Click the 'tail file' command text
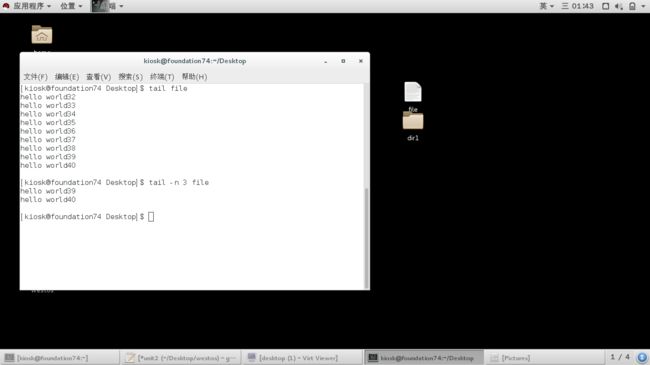 (168, 88)
